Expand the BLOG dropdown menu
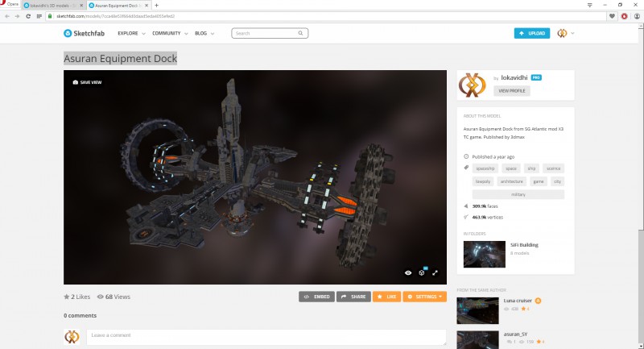 click(x=204, y=33)
